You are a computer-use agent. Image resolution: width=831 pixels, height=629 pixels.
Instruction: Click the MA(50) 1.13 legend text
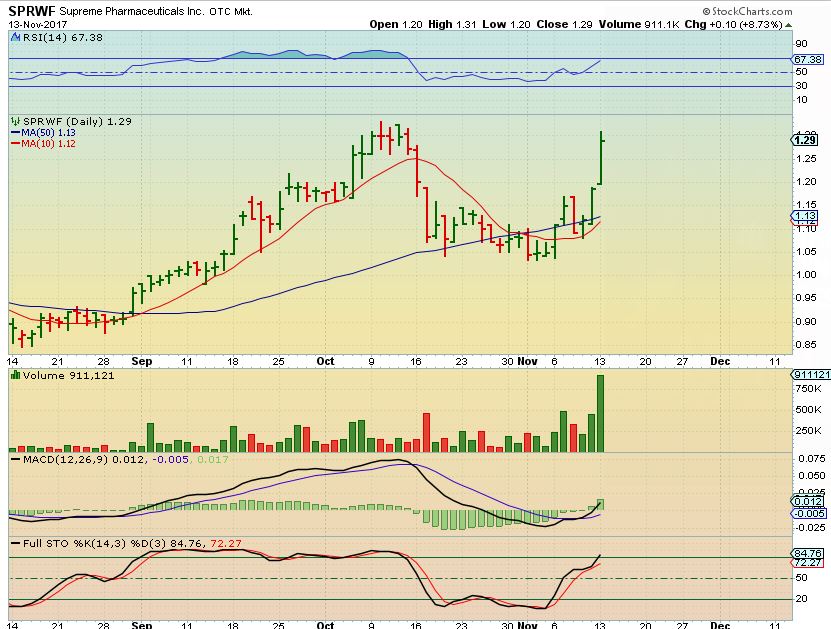48,133
